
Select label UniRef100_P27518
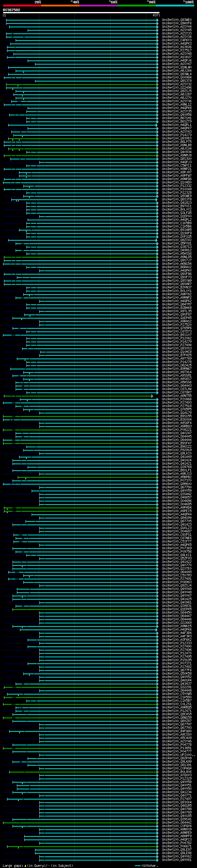click(176, 406)
